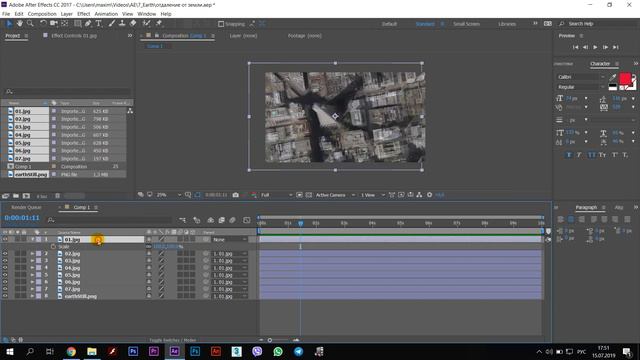Hide layer 04.jpg with its eye icon
This screenshot has width=640, height=360.
(x=5, y=268)
